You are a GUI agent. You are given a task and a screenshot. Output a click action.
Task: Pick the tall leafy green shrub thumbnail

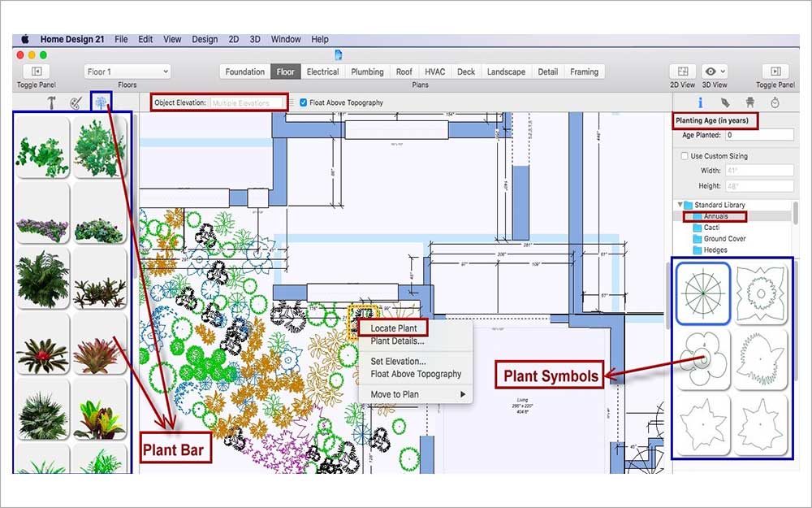coord(99,148)
